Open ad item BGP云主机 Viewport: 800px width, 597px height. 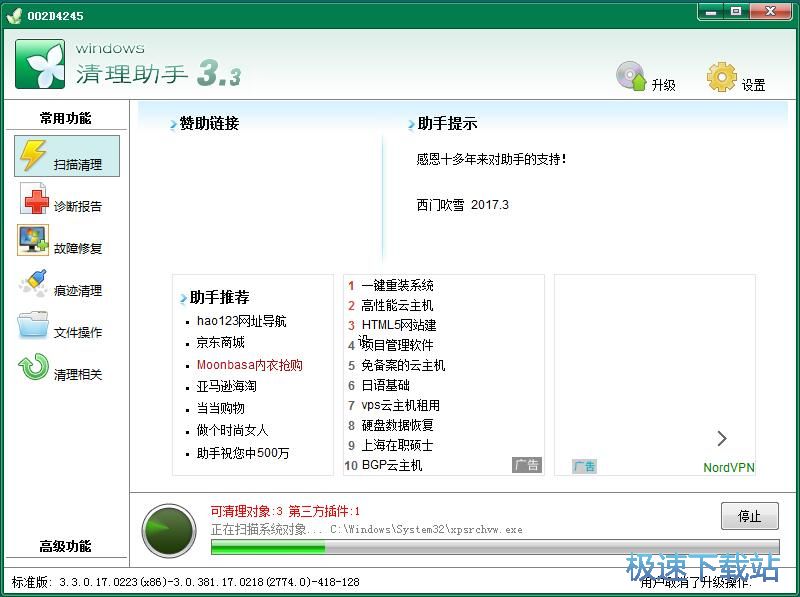[392, 465]
